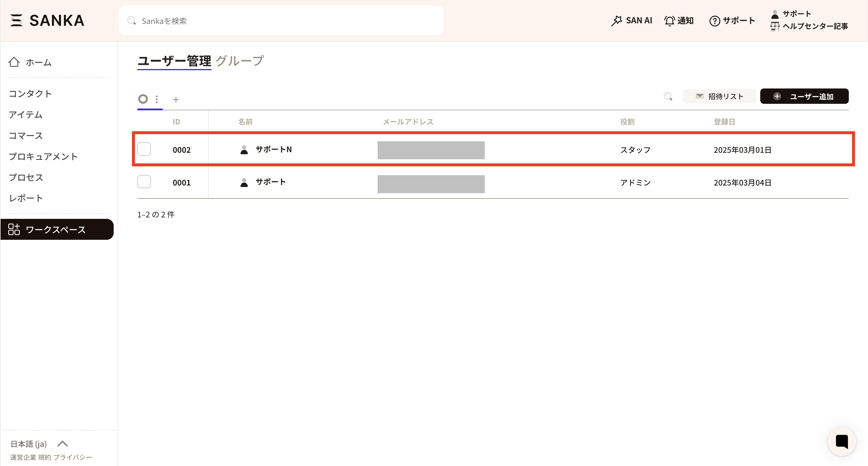Open the サポート user profile at top right
This screenshot has width=868, height=466.
tap(791, 14)
